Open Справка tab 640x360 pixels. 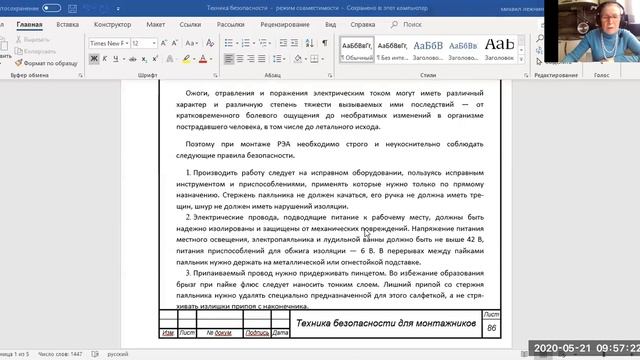click(363, 24)
